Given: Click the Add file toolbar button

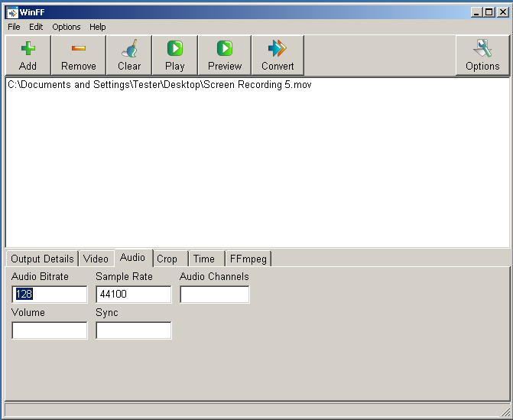Looking at the screenshot, I should [28, 55].
